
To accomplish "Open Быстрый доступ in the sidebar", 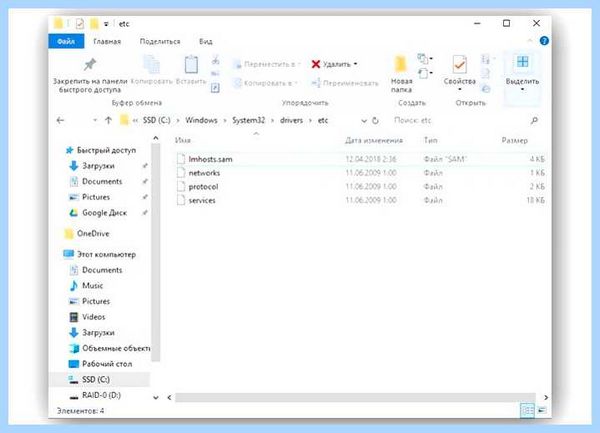I will click(100, 150).
